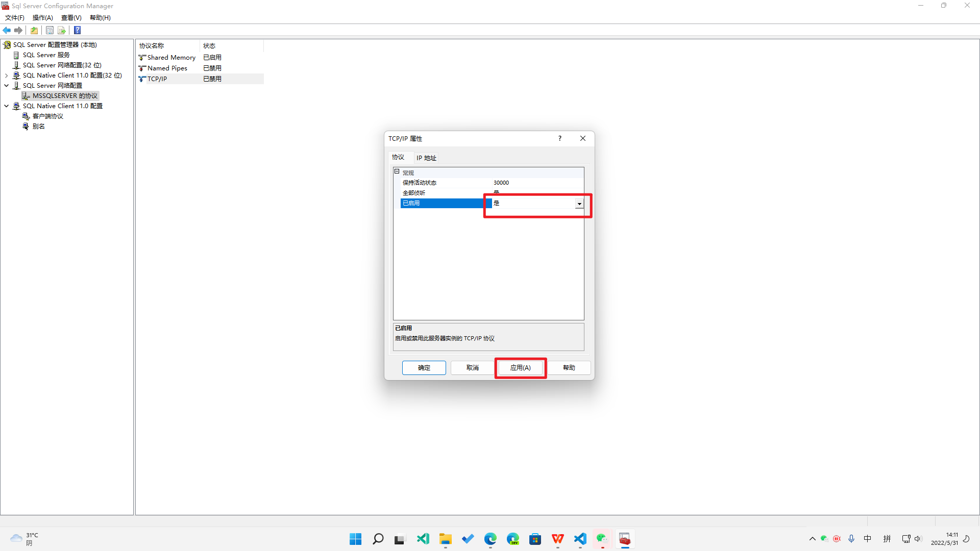This screenshot has height=551, width=980.
Task: Click the 帮助 button in dialog
Action: (x=569, y=368)
